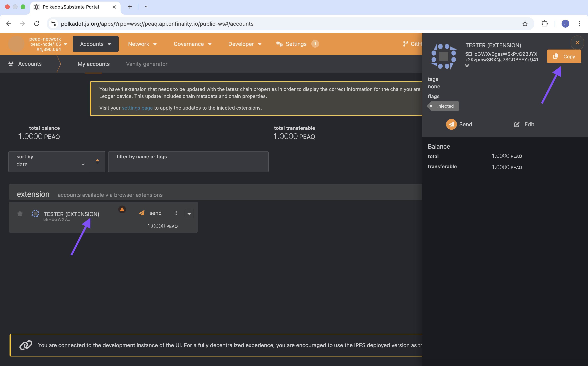Click the Send button in sidebar

click(459, 124)
